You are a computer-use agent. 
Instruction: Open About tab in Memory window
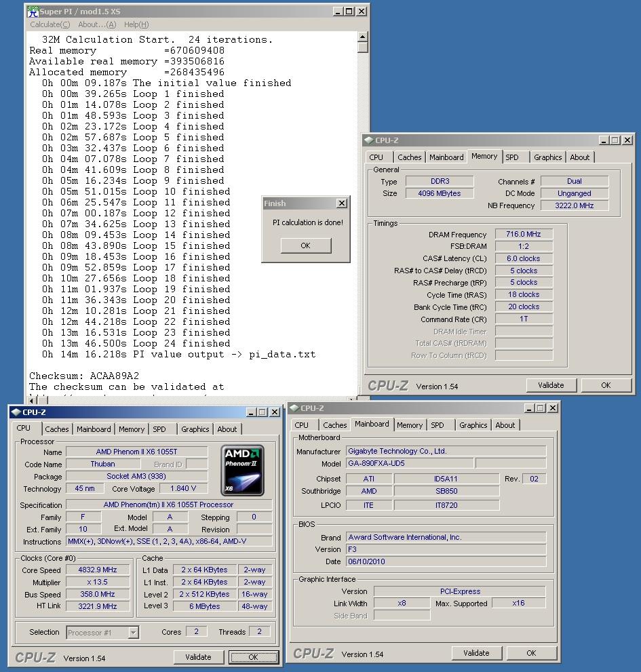pyautogui.click(x=580, y=157)
